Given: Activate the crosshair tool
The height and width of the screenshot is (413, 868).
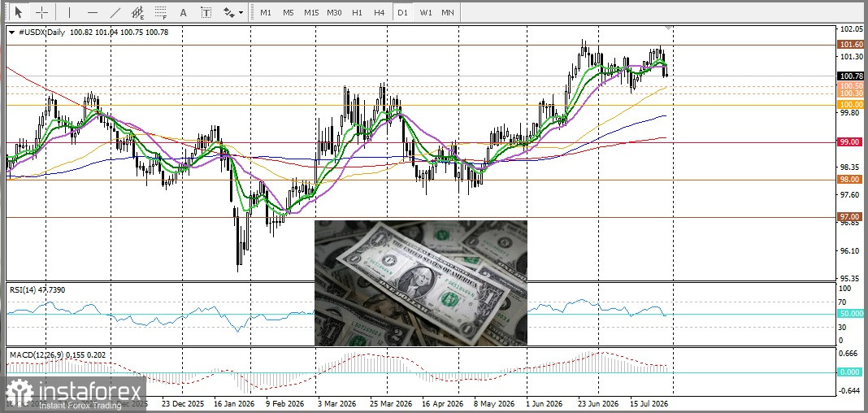Looking at the screenshot, I should tap(42, 12).
